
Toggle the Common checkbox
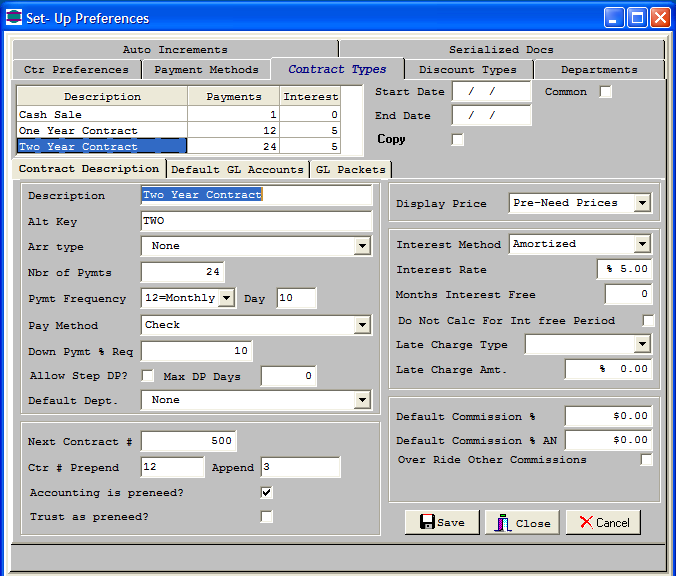[x=605, y=92]
